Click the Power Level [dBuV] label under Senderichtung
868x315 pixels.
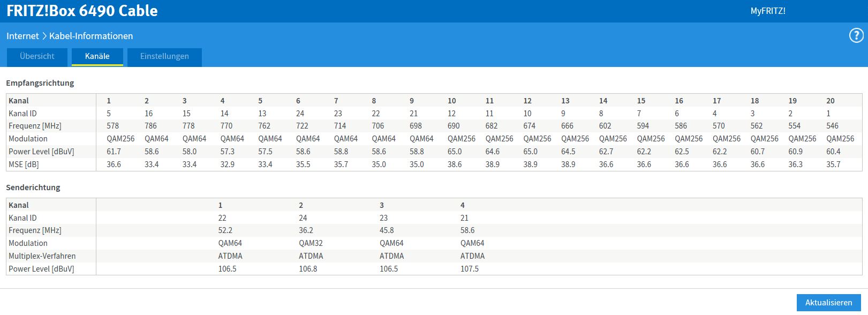(41, 269)
